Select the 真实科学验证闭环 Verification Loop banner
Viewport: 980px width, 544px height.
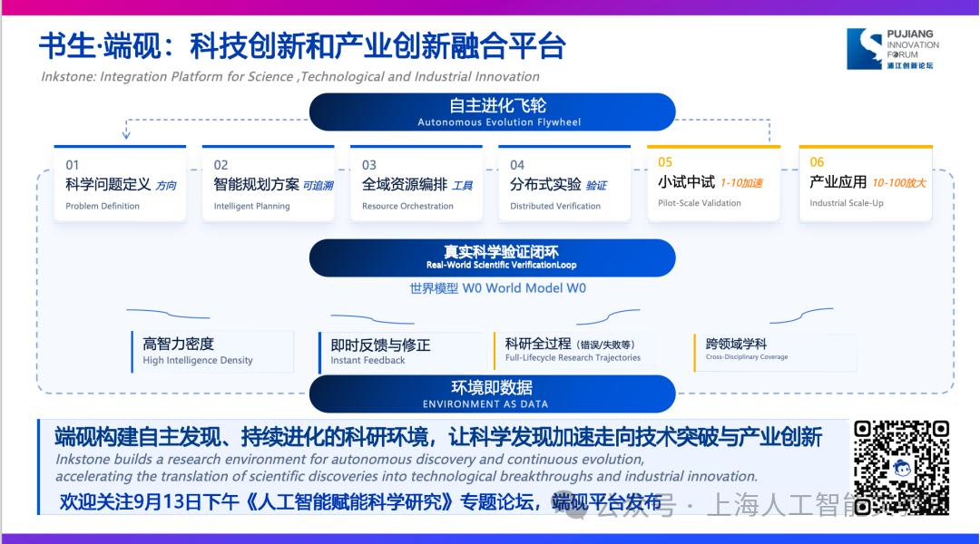(x=492, y=258)
